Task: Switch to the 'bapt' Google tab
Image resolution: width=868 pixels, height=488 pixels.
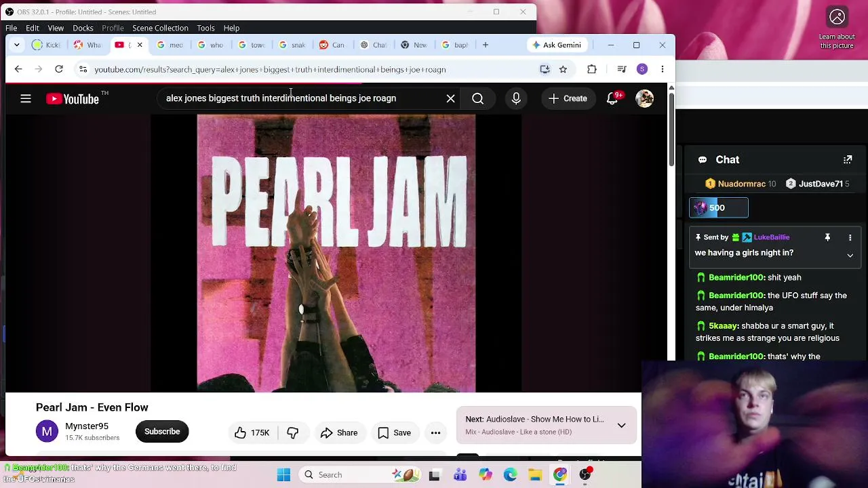Action: 454,45
